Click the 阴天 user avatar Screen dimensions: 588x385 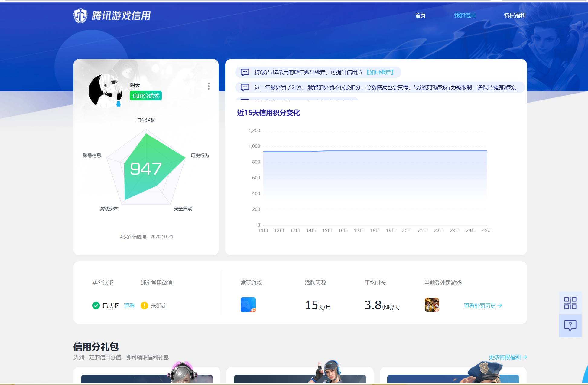point(106,91)
